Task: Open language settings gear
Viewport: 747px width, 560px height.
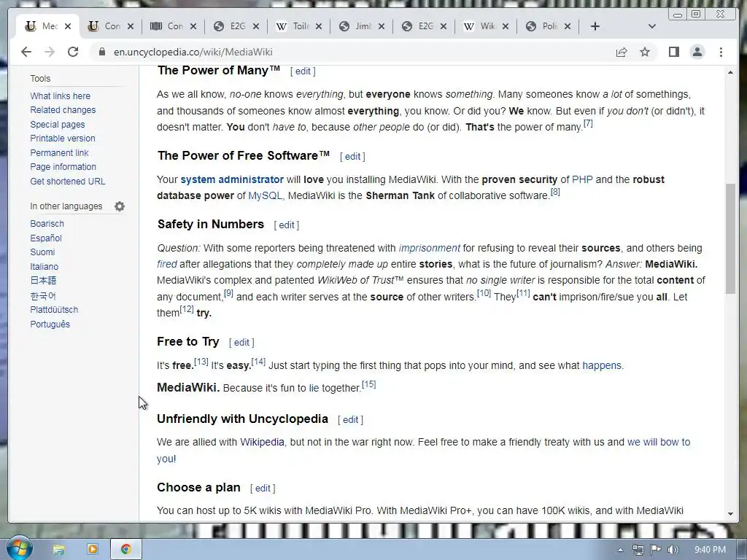Action: tap(120, 206)
